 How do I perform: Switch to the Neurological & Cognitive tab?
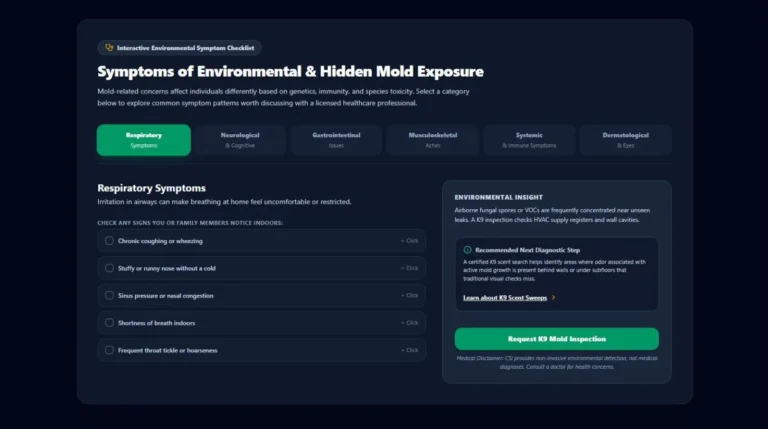pyautogui.click(x=240, y=140)
